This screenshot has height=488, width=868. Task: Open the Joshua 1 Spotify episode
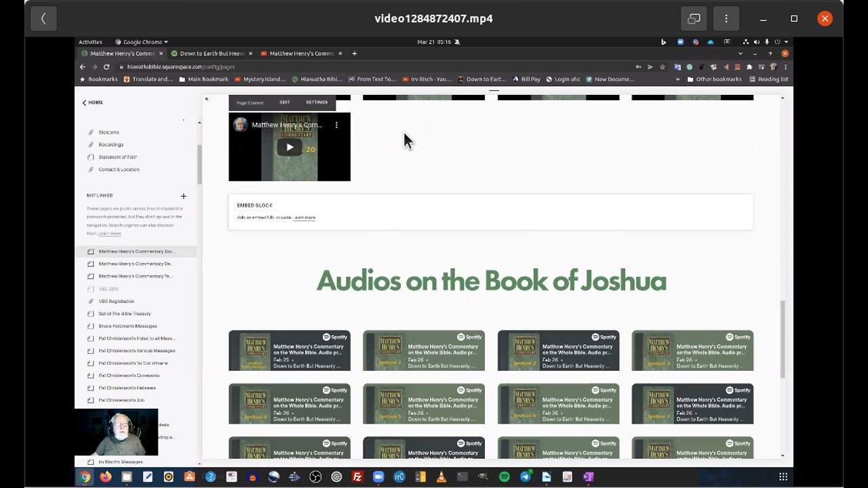[x=424, y=350]
